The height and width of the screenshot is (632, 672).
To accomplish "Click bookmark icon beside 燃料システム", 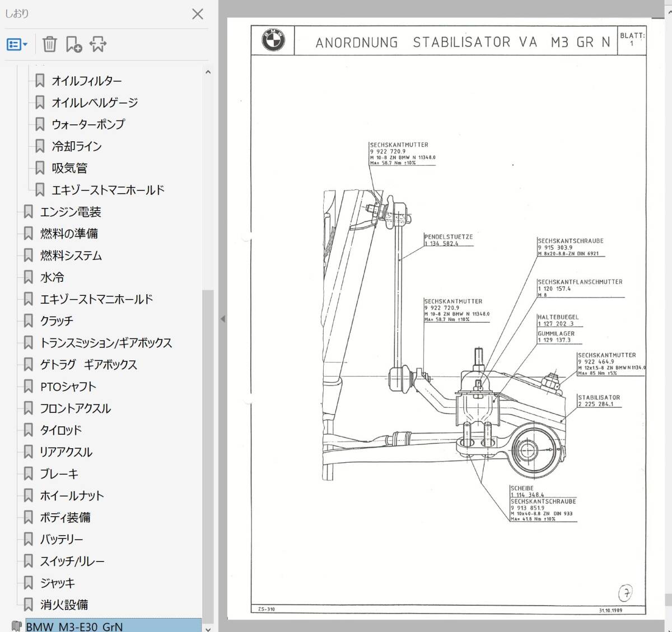I will coord(28,255).
